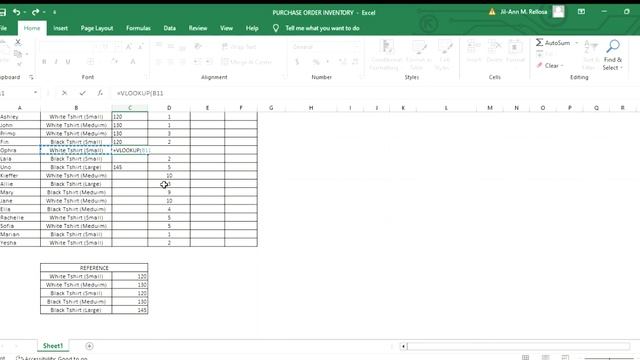Click the Undo arrow in quick access toolbar

coord(16,12)
